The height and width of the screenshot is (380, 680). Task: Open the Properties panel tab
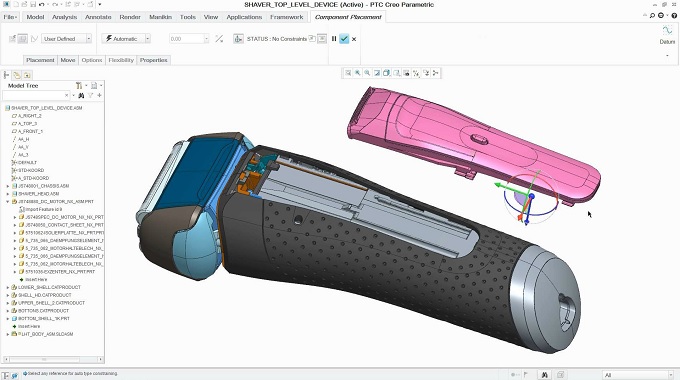[154, 60]
